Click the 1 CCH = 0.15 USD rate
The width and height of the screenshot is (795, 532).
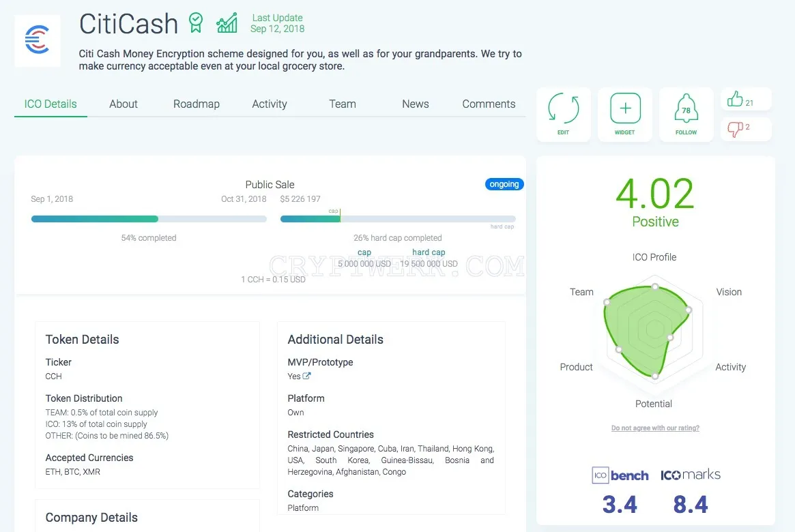273,280
